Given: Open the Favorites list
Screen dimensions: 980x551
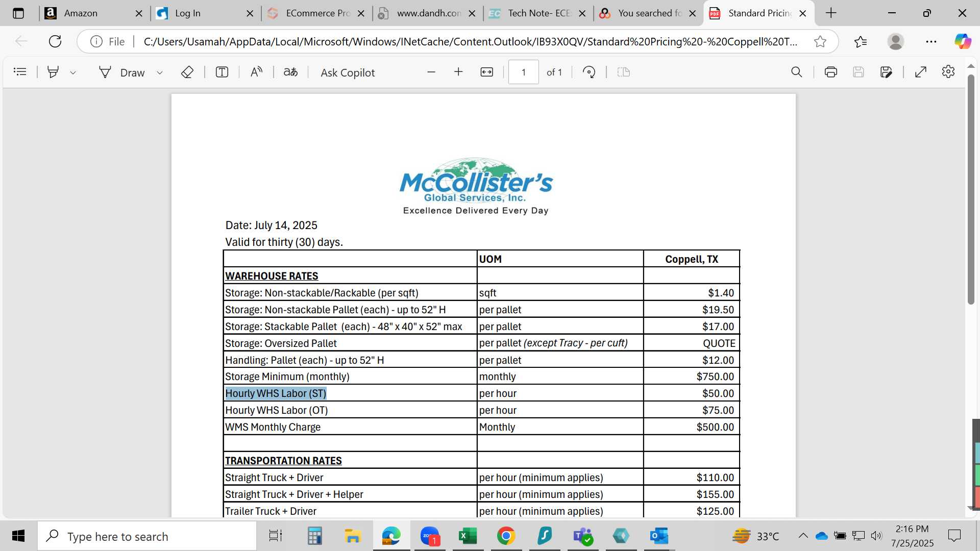Looking at the screenshot, I should tap(861, 41).
